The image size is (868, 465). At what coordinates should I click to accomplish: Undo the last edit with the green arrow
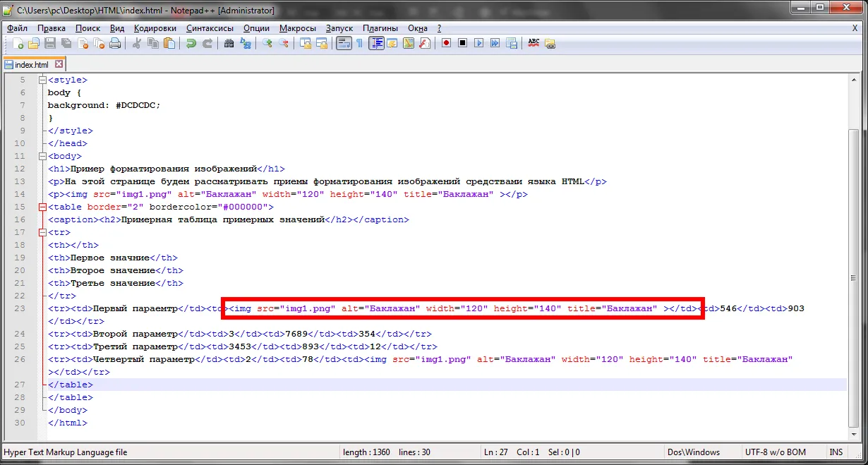(x=191, y=43)
